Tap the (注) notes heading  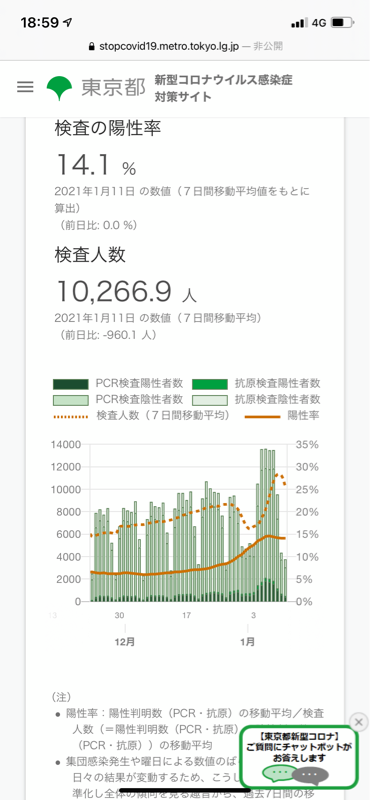[62, 696]
